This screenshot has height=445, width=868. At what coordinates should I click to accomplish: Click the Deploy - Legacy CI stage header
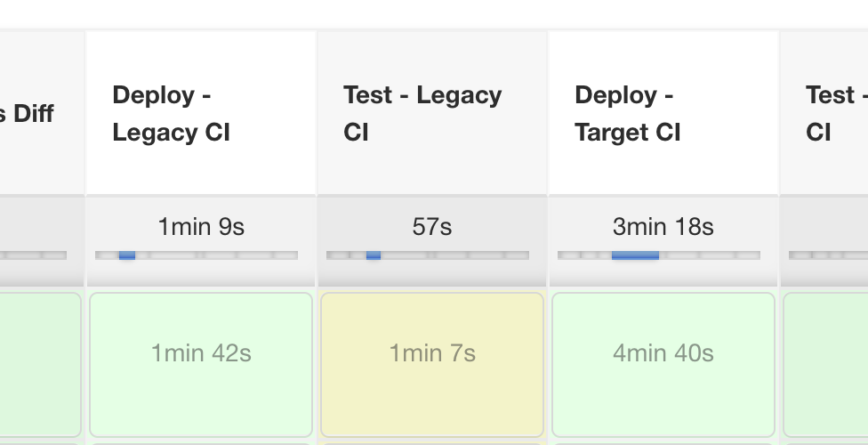(172, 113)
